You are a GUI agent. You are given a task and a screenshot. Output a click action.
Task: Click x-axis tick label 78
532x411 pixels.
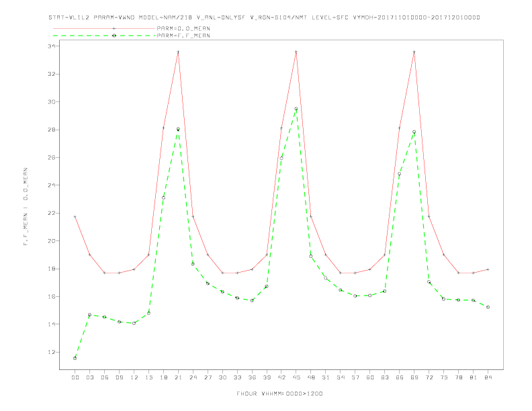coord(458,377)
